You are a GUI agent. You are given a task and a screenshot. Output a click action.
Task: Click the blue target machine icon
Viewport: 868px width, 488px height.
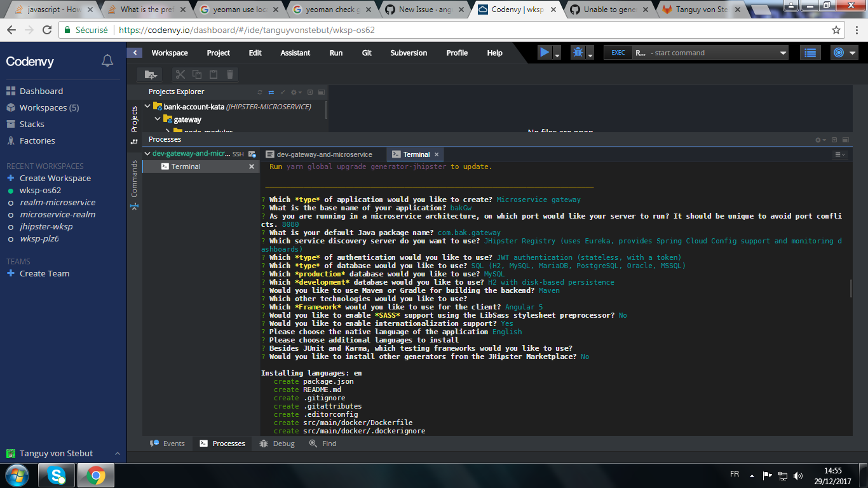pos(839,53)
